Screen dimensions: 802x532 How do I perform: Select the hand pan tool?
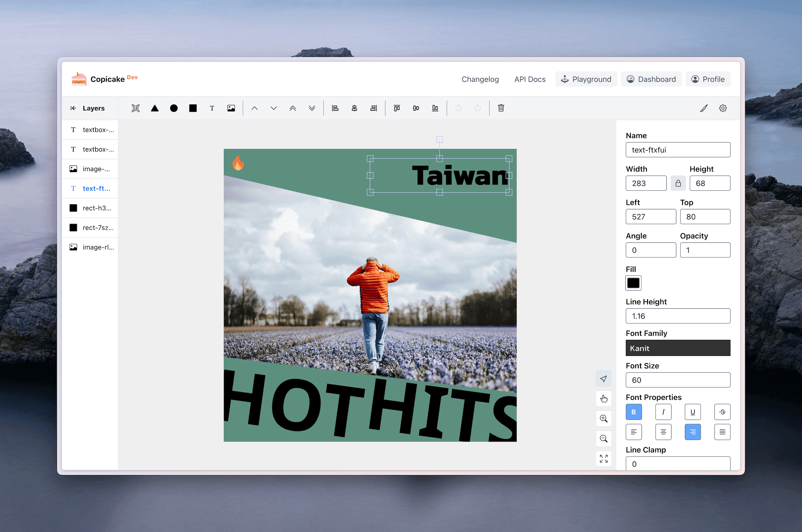tap(603, 399)
